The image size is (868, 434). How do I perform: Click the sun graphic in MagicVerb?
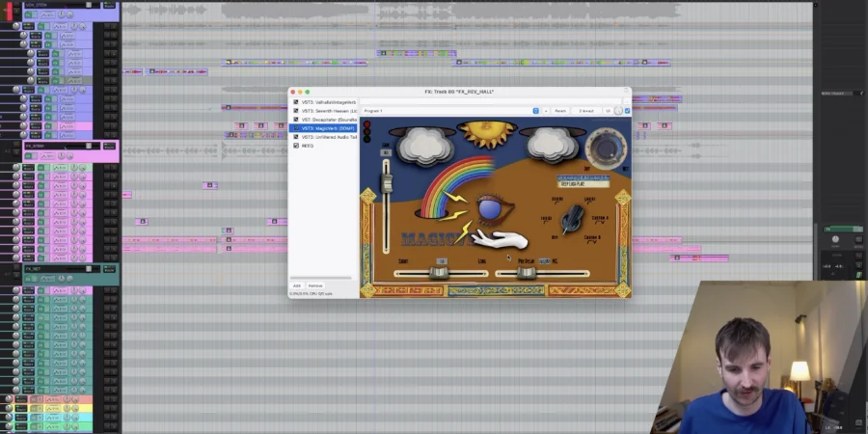click(487, 133)
